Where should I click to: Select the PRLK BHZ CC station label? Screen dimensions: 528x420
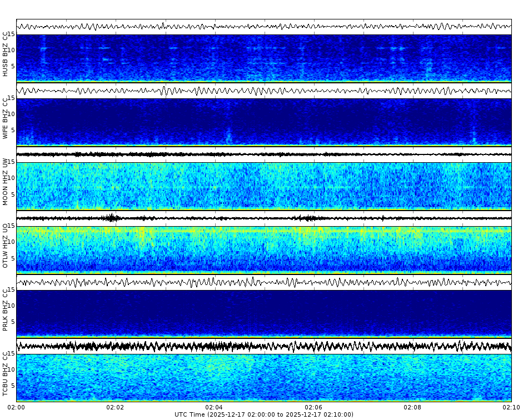[6, 308]
